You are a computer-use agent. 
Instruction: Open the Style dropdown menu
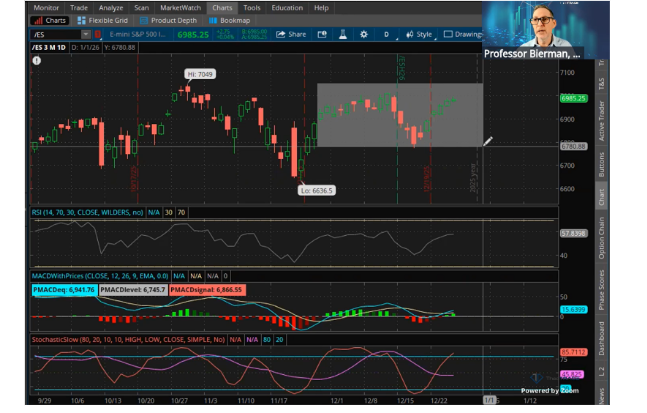click(x=419, y=34)
